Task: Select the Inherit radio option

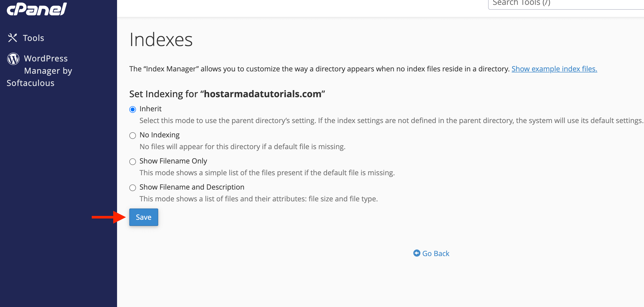Action: 133,109
